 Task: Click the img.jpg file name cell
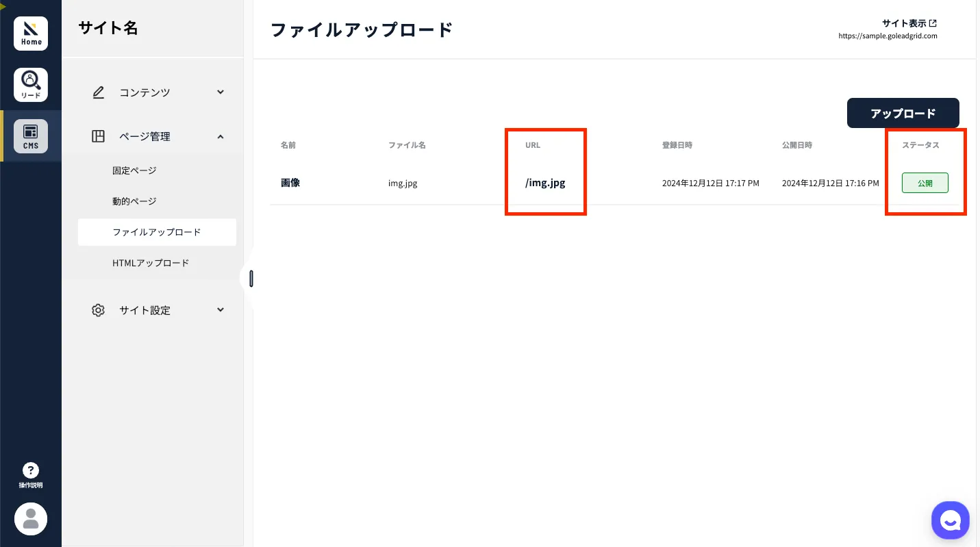(403, 183)
